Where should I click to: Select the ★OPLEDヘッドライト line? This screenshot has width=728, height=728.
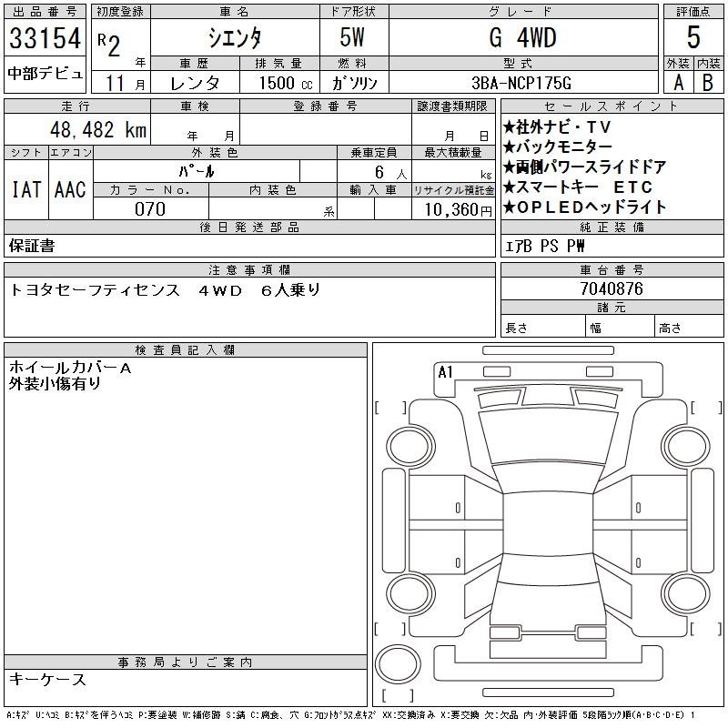pos(584,207)
